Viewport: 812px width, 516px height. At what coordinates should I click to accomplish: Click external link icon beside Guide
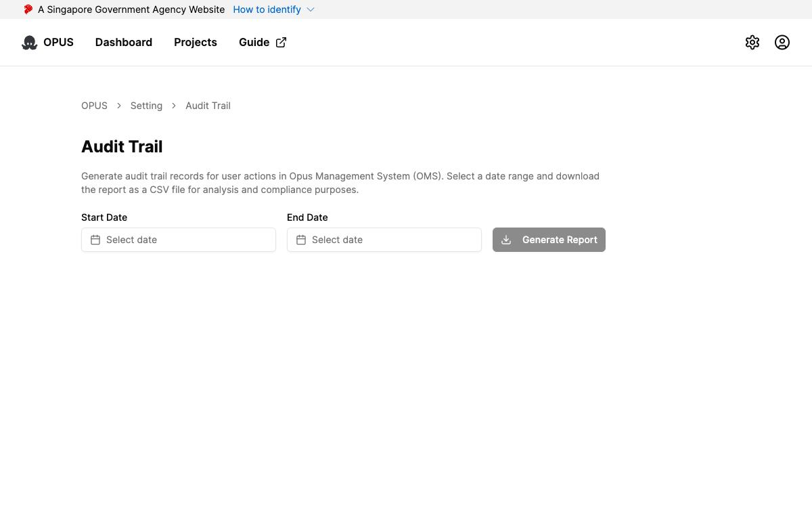[x=281, y=42]
